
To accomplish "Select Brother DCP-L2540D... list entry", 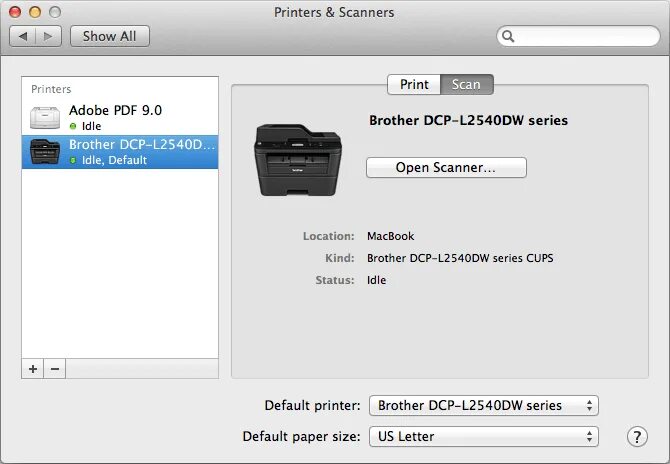I will [120, 152].
